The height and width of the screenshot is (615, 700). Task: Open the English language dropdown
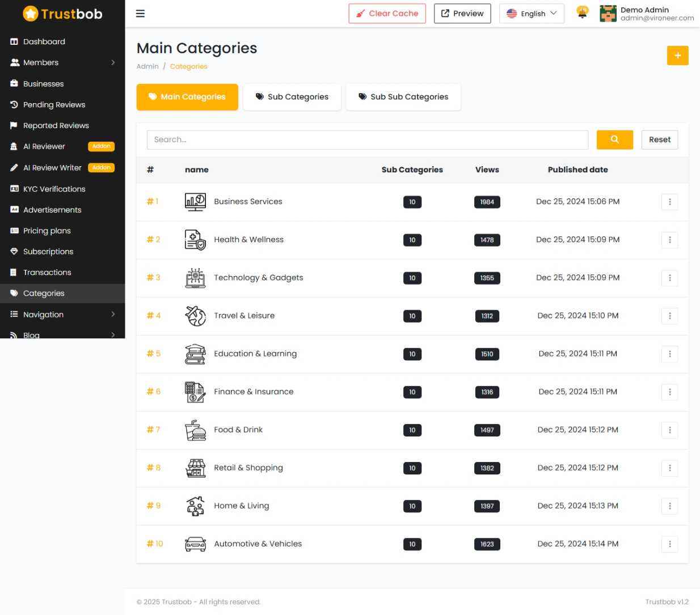coord(532,14)
